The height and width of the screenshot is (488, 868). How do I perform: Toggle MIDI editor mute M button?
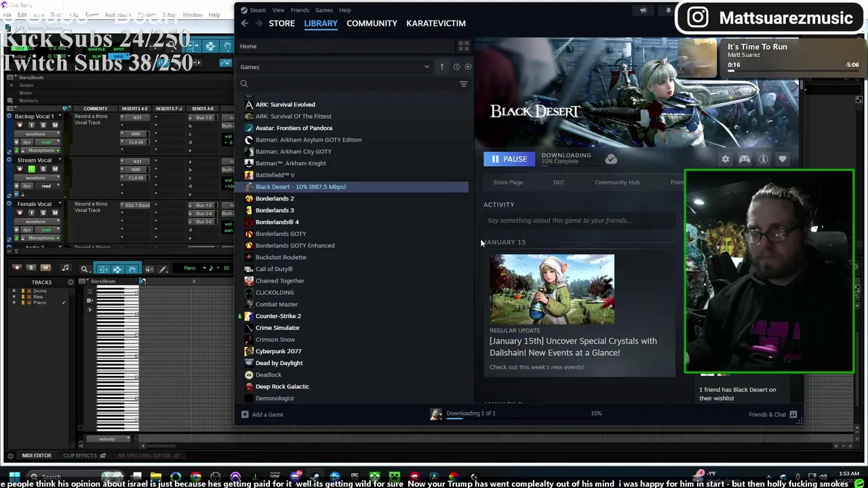45,268
